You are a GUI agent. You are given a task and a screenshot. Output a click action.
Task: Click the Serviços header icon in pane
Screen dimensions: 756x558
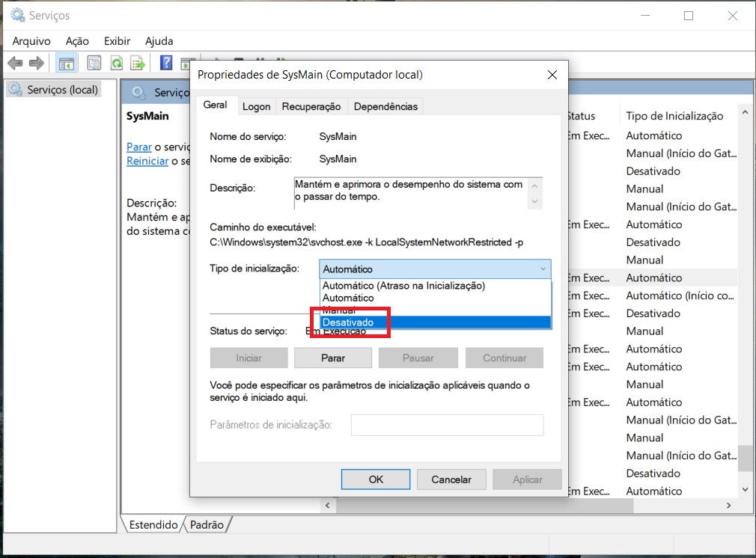coord(139,92)
